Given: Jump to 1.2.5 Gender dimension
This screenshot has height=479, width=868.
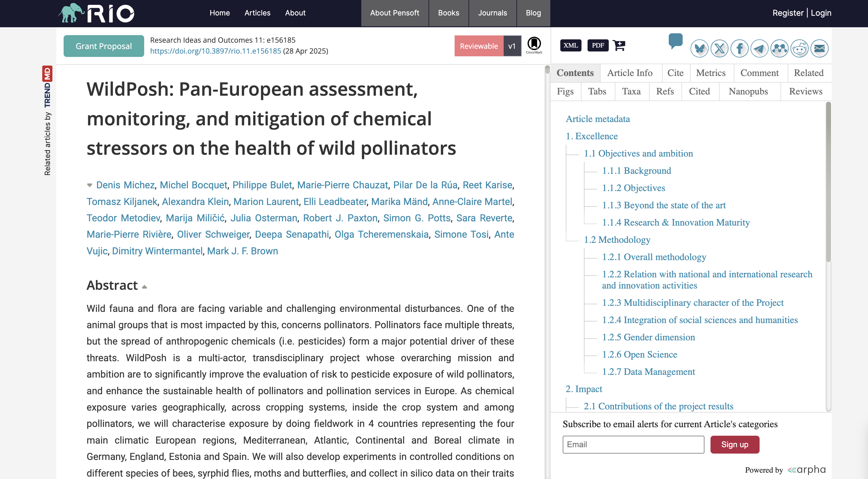Looking at the screenshot, I should tap(648, 337).
